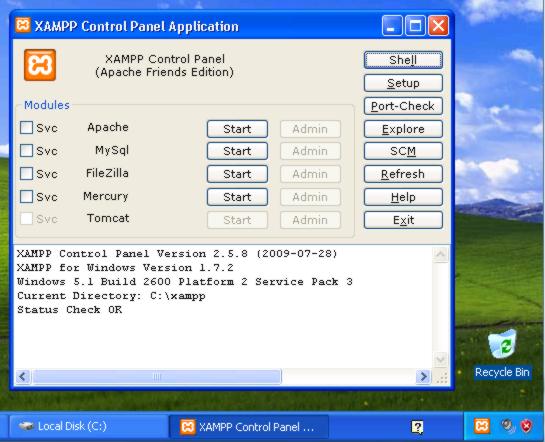Start the MySql module
This screenshot has height=442, width=545.
(x=237, y=151)
